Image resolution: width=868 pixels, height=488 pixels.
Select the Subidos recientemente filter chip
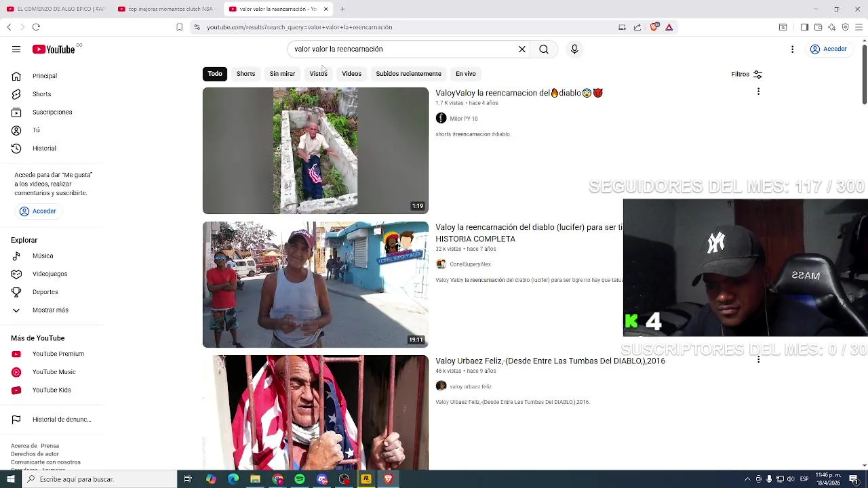408,74
